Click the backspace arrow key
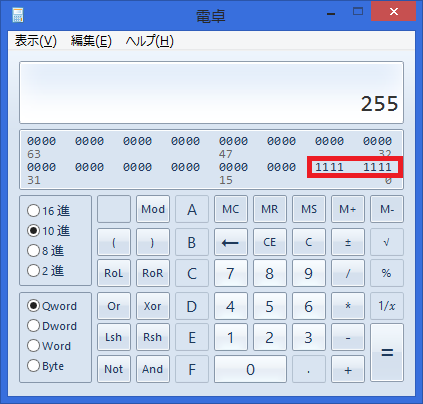This screenshot has height=404, width=423. 231,242
